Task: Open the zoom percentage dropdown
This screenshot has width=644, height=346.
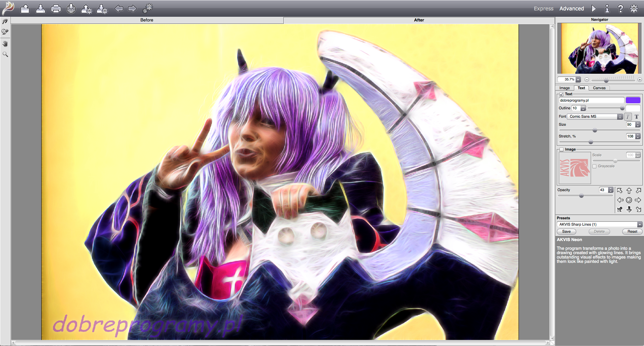Action: 578,80
